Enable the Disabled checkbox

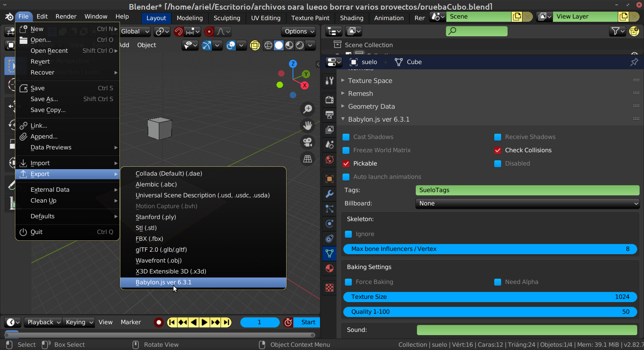[x=497, y=164]
